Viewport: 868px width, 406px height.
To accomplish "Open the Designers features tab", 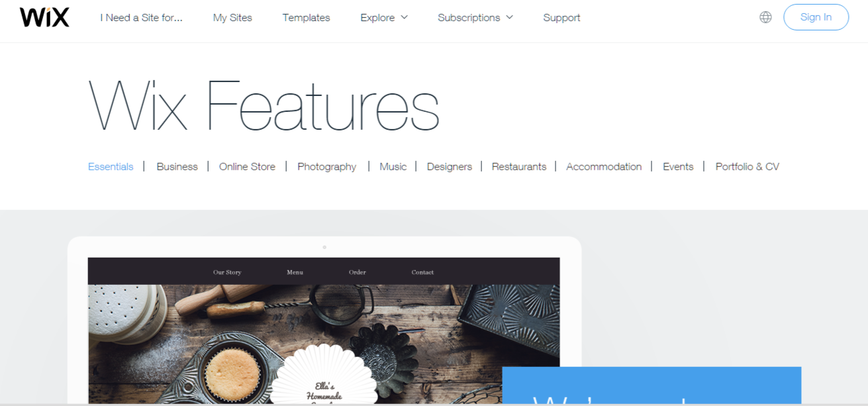I will tap(449, 166).
